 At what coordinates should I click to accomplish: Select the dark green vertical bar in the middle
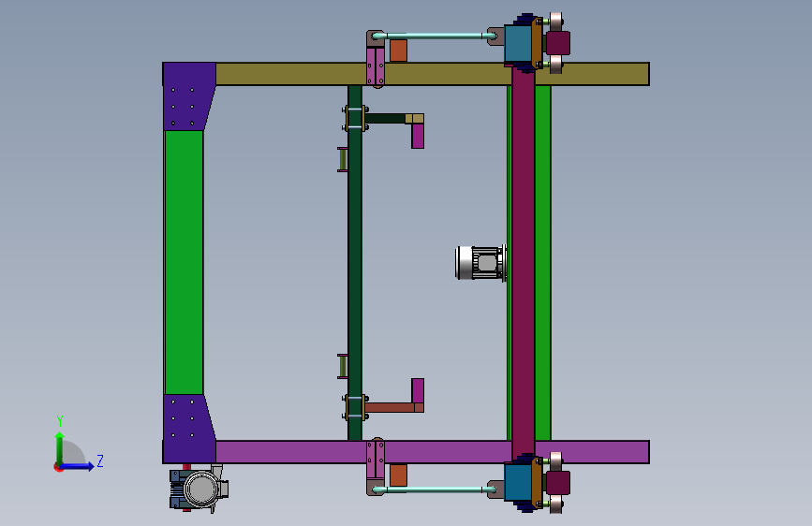(355, 262)
